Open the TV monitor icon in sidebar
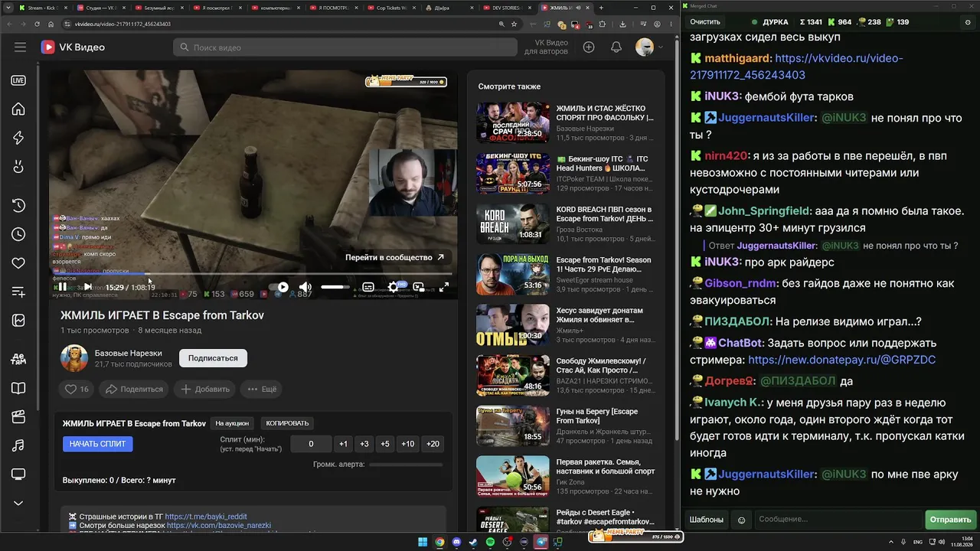Viewport: 980px width, 551px height. [x=18, y=474]
